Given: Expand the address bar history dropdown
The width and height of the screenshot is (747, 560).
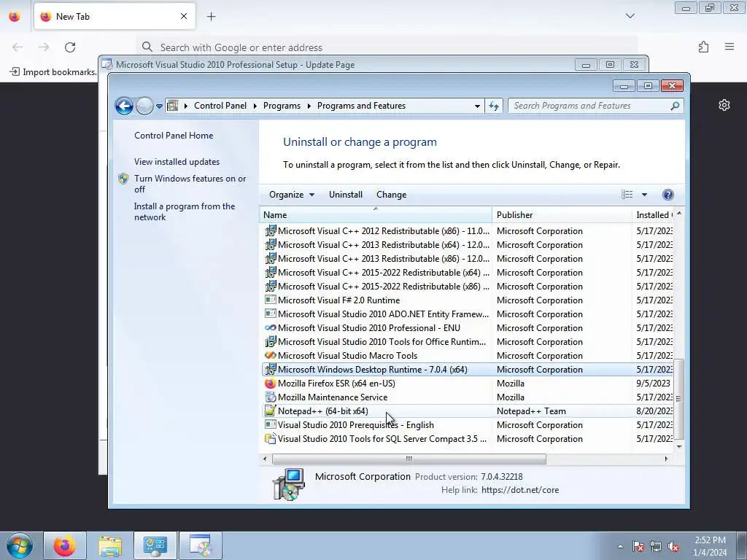Looking at the screenshot, I should pos(477,106).
